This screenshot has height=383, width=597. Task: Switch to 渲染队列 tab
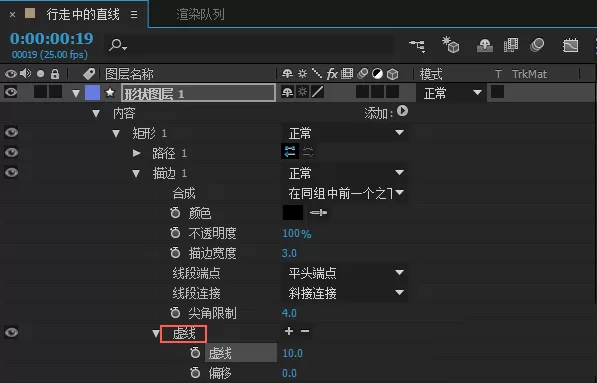pyautogui.click(x=200, y=14)
